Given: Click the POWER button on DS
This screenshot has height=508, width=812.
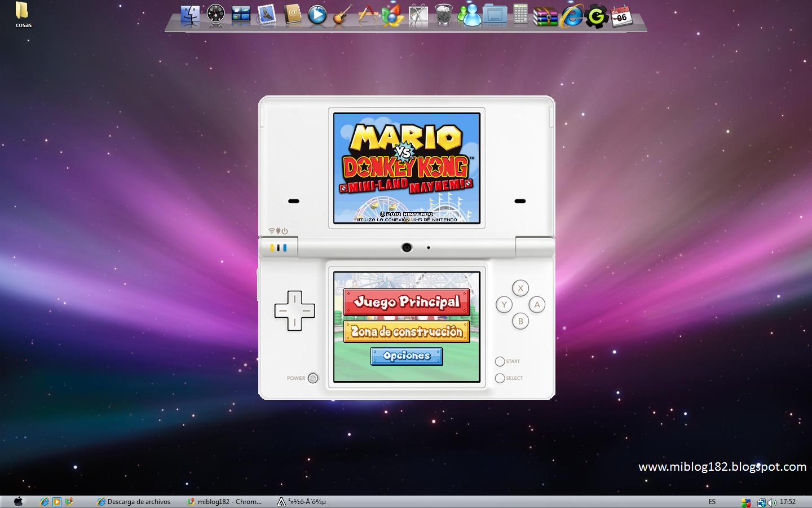Looking at the screenshot, I should click(x=313, y=378).
